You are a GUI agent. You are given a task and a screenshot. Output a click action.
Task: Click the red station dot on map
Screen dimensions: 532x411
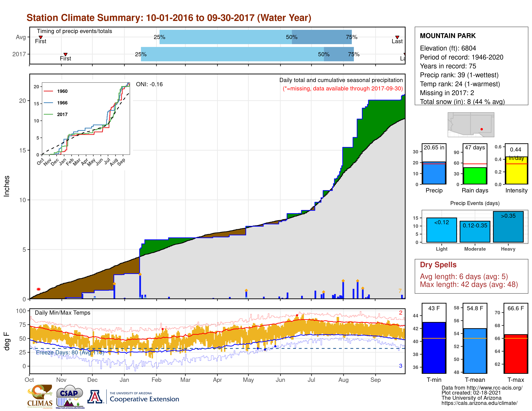[482, 129]
